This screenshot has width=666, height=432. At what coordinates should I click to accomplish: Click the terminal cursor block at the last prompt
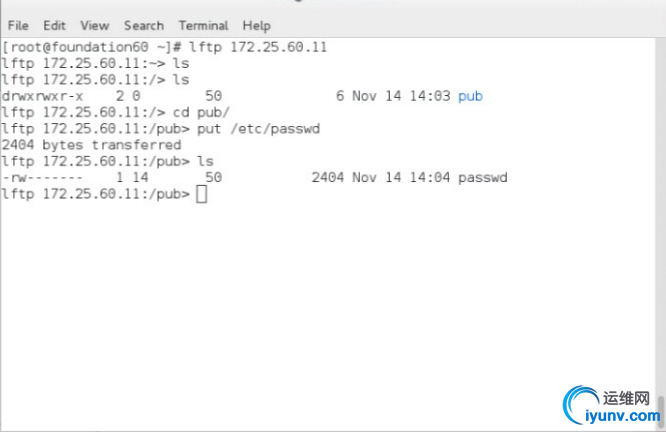click(x=201, y=194)
